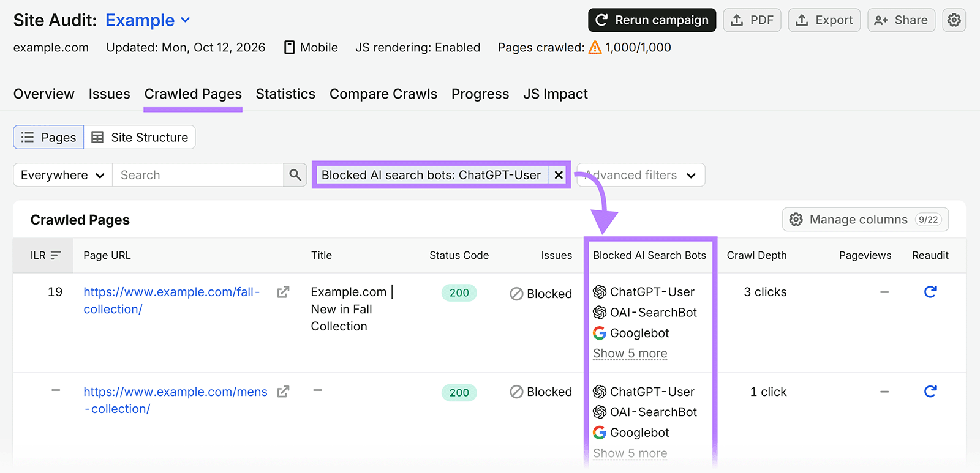Image resolution: width=980 pixels, height=473 pixels.
Task: Click Rerun campaign button
Action: tap(652, 20)
